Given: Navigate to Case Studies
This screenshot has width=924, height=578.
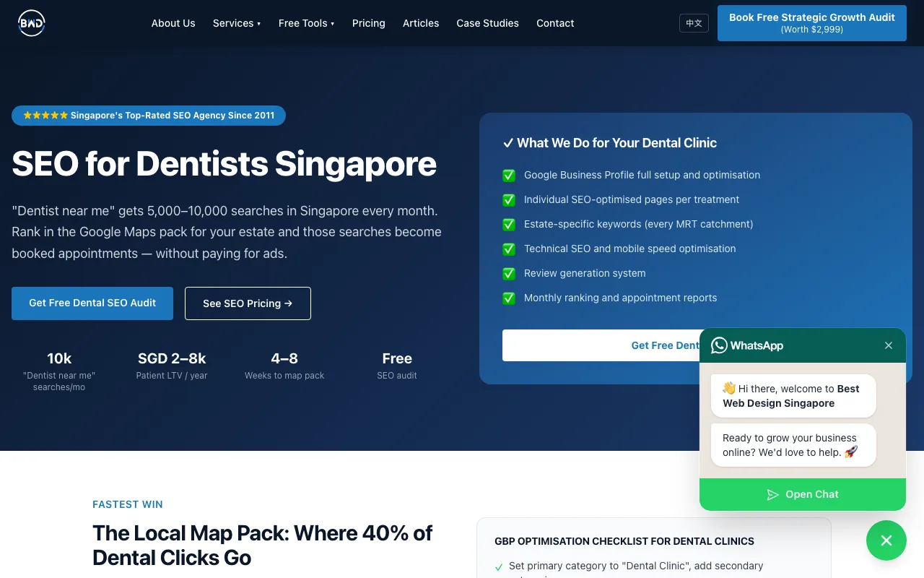Looking at the screenshot, I should [x=488, y=23].
